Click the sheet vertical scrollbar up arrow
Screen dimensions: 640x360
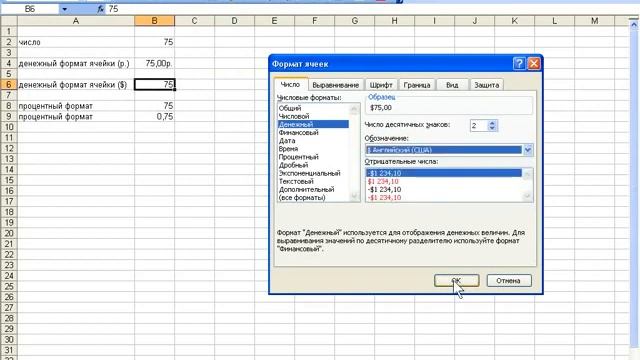tap(634, 24)
